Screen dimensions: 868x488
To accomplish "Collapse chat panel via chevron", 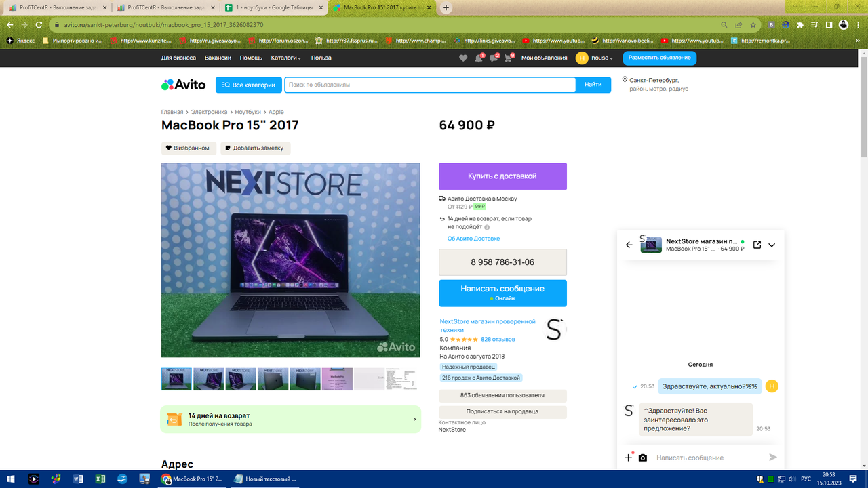I will coord(772,245).
